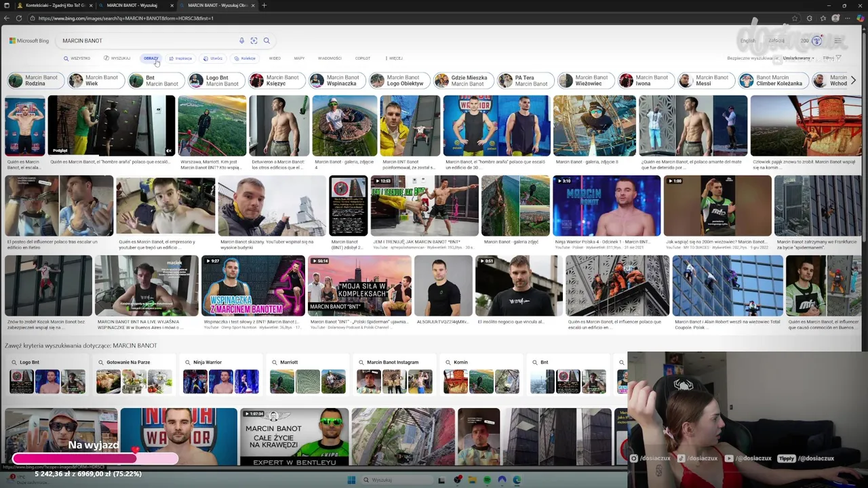Open browser three-dot settings menu

point(849,18)
